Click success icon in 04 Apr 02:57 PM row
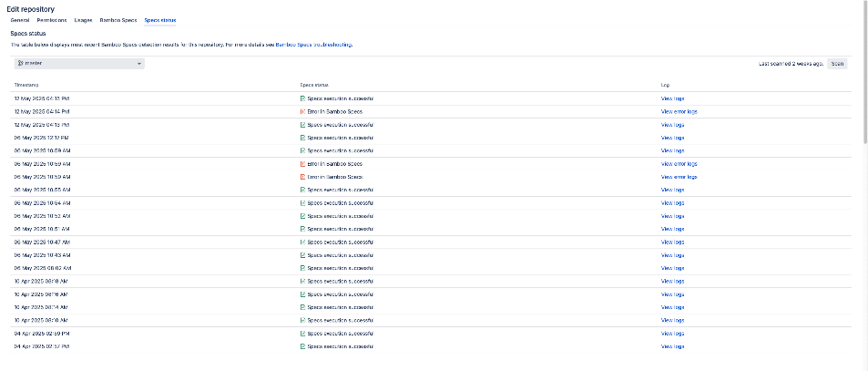The height and width of the screenshot is (371, 868). (302, 346)
